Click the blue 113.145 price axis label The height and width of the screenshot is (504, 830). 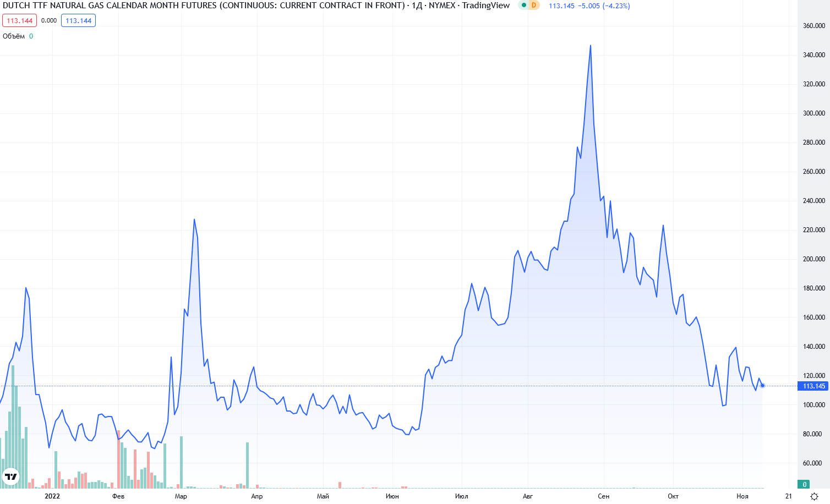click(813, 386)
